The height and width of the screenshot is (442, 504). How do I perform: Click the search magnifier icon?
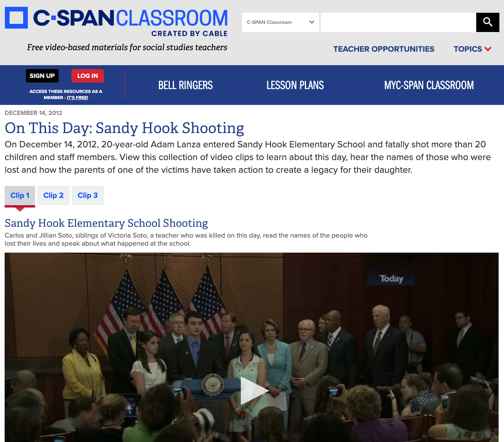pyautogui.click(x=487, y=22)
